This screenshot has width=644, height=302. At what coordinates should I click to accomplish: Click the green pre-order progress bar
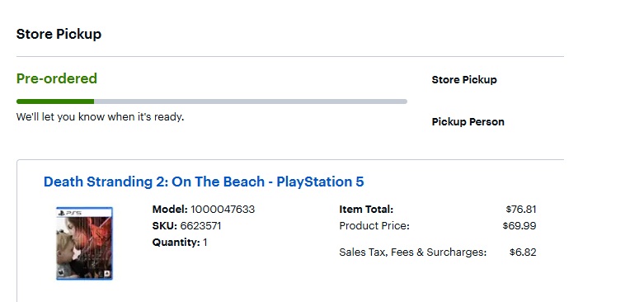[55, 101]
